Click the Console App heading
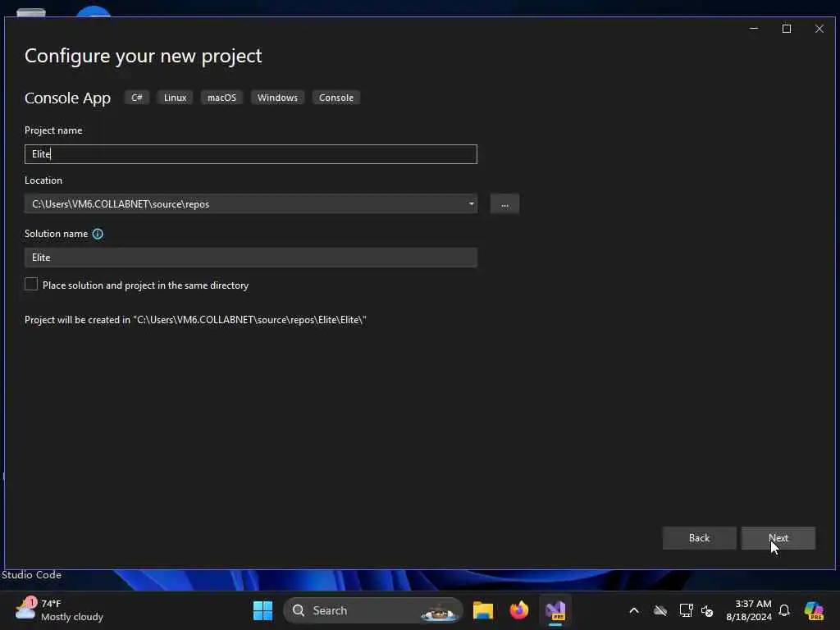 pyautogui.click(x=67, y=98)
